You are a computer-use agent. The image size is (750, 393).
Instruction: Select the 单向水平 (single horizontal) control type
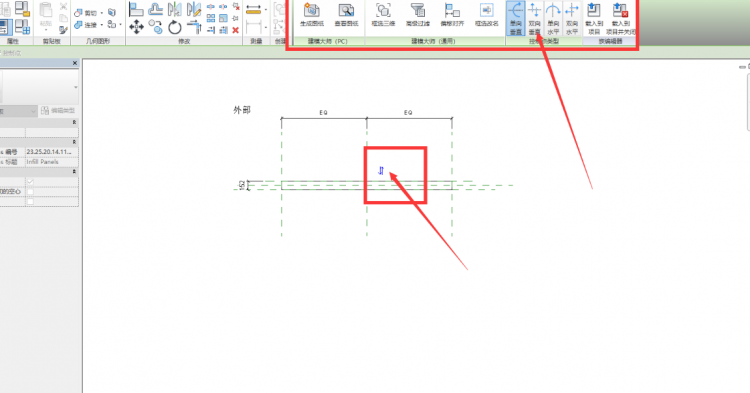tap(553, 18)
